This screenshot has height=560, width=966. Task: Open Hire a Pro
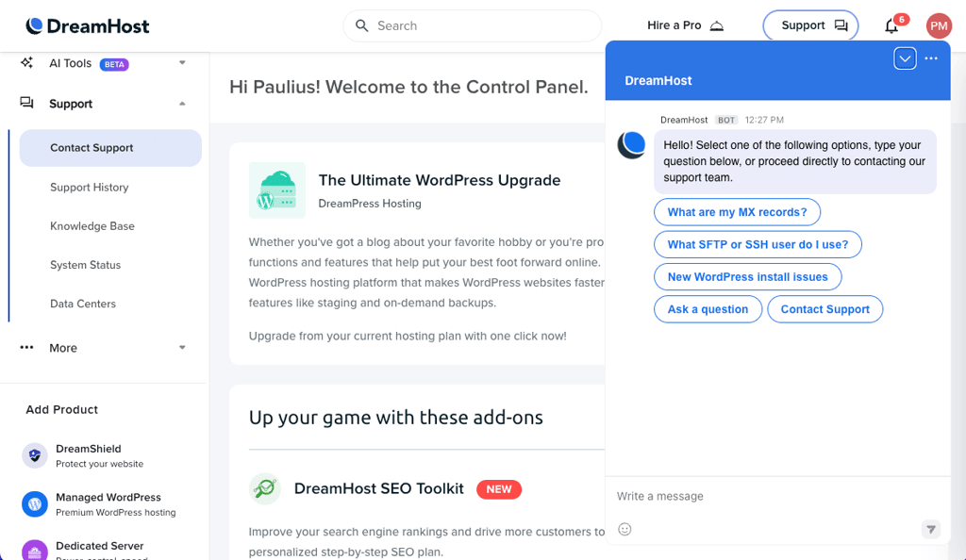(x=685, y=25)
